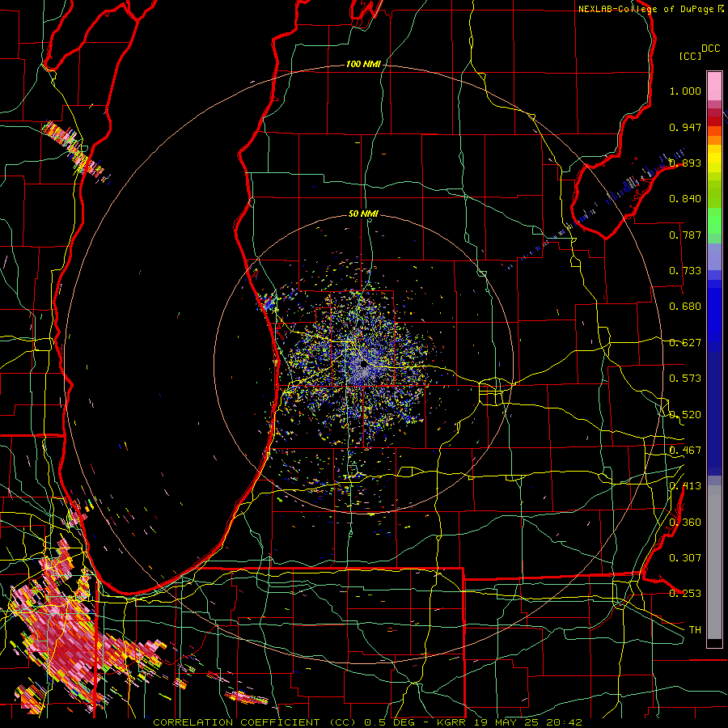Image resolution: width=728 pixels, height=728 pixels.
Task: Click the 0.840 value on color scale
Action: click(685, 199)
